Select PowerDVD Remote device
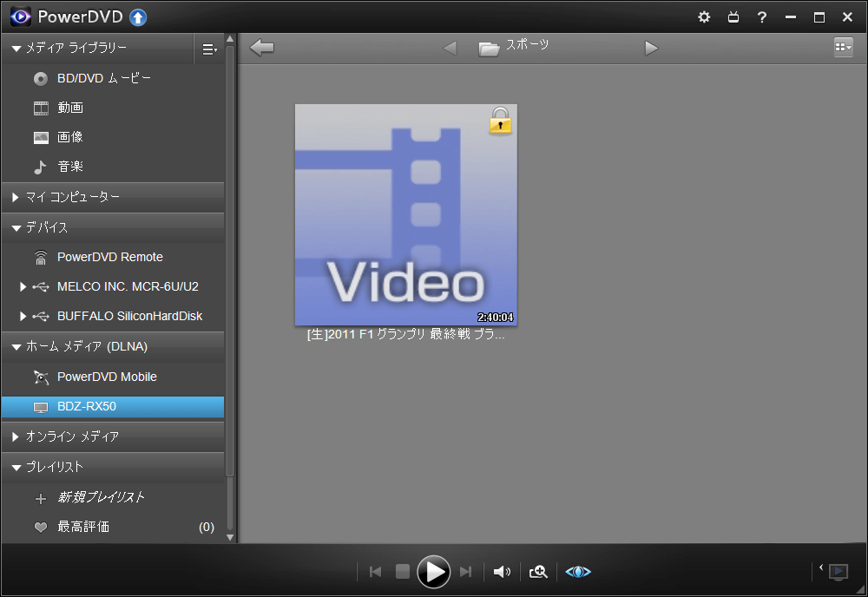The image size is (868, 597). [113, 257]
